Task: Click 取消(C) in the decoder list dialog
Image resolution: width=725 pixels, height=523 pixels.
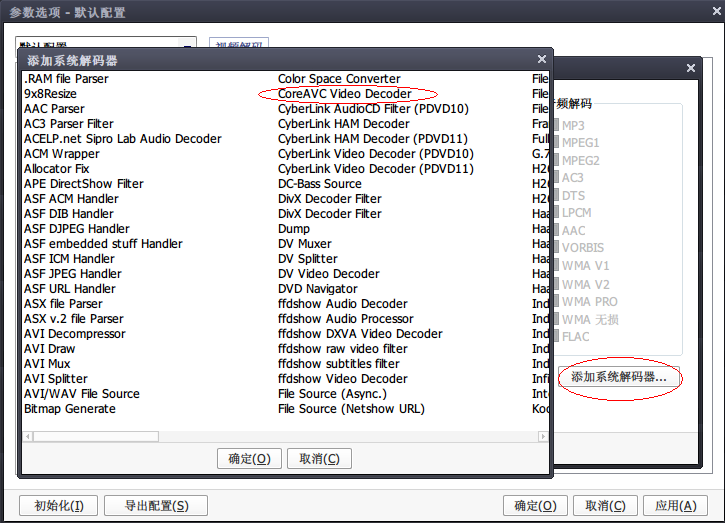Action: [319, 459]
